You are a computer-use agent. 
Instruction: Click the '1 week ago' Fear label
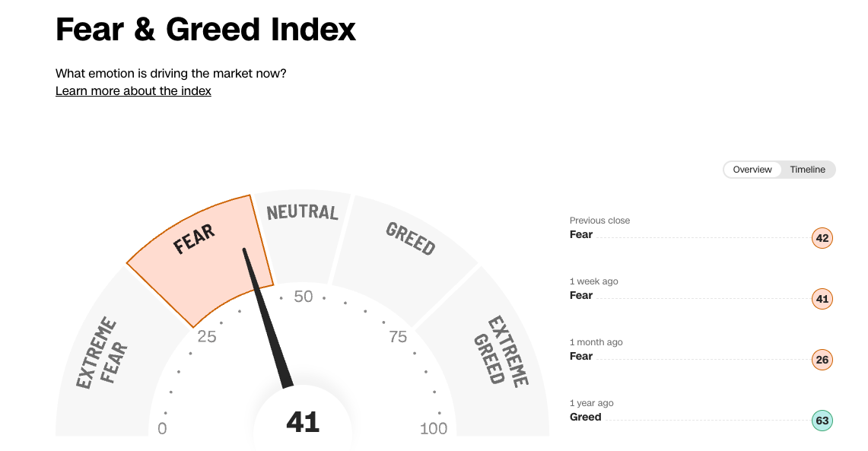pyautogui.click(x=581, y=295)
